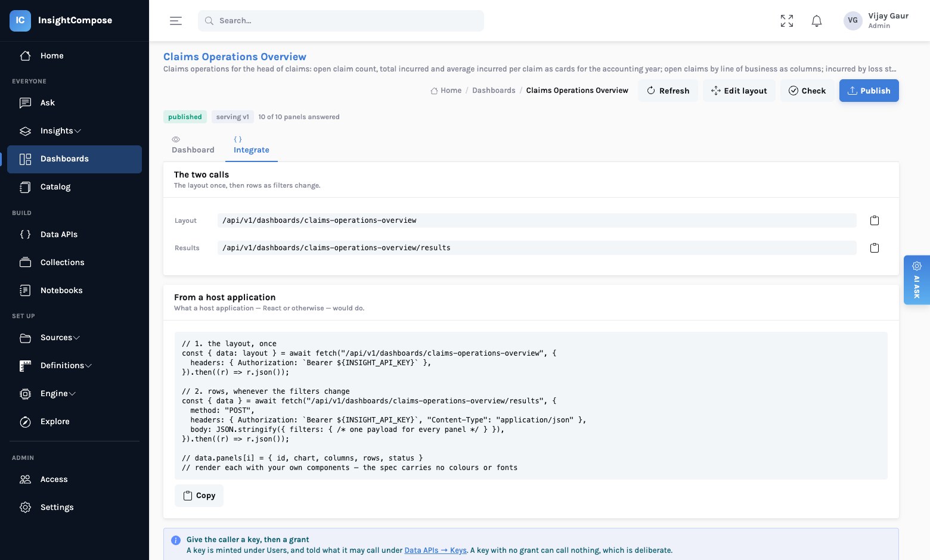The width and height of the screenshot is (930, 560).
Task: Click the Home house icon in sidebar
Action: click(25, 55)
